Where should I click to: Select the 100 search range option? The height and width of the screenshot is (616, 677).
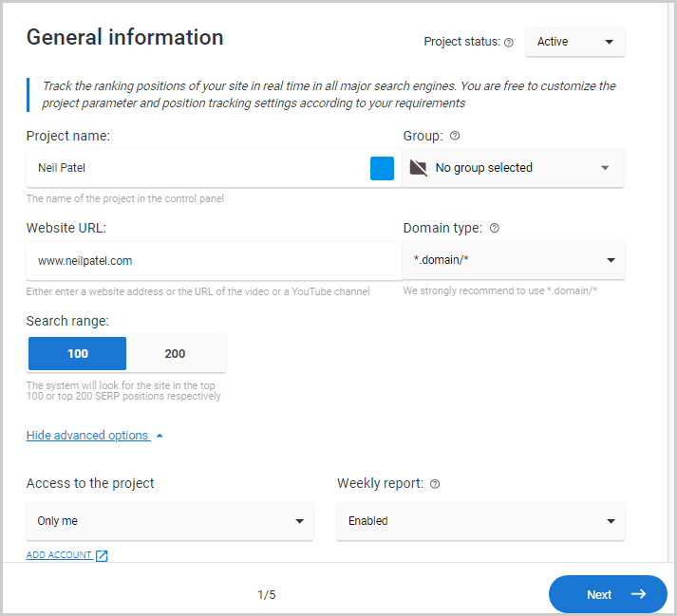[78, 353]
